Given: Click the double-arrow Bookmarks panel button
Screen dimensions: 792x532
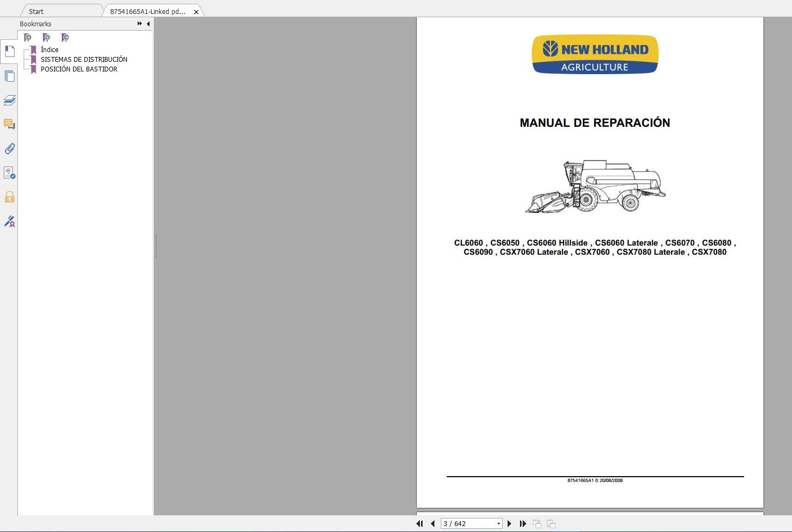Looking at the screenshot, I should point(140,24).
